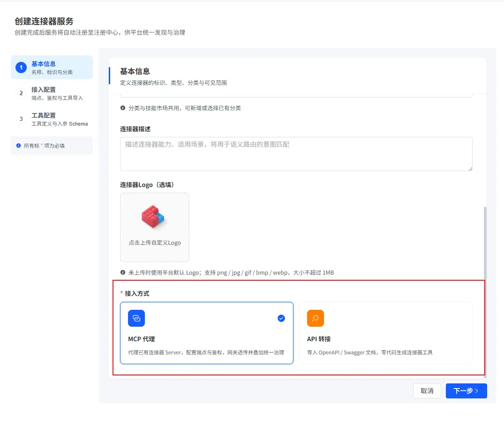
Task: Focus the 连接器描述 text area
Action: pos(296,154)
